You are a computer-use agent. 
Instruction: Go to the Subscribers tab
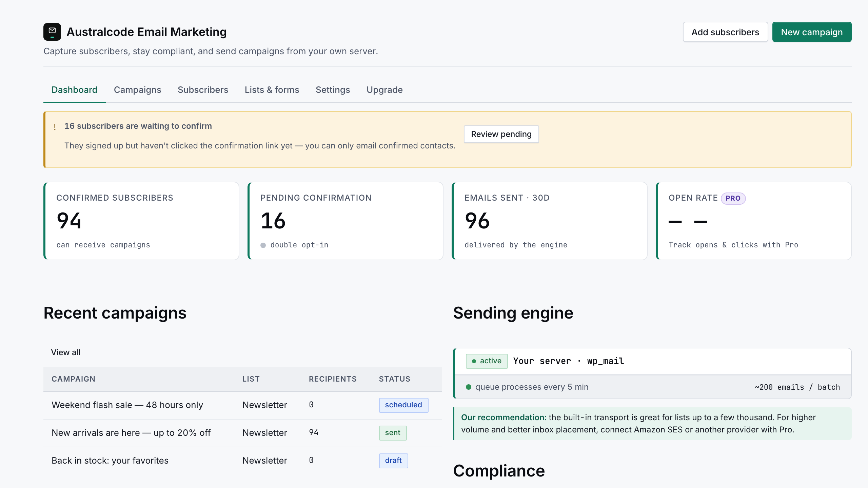(203, 90)
